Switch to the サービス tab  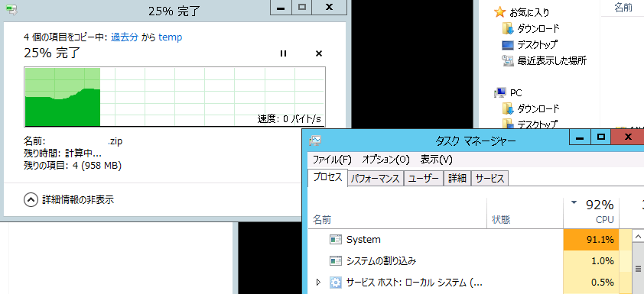point(490,179)
